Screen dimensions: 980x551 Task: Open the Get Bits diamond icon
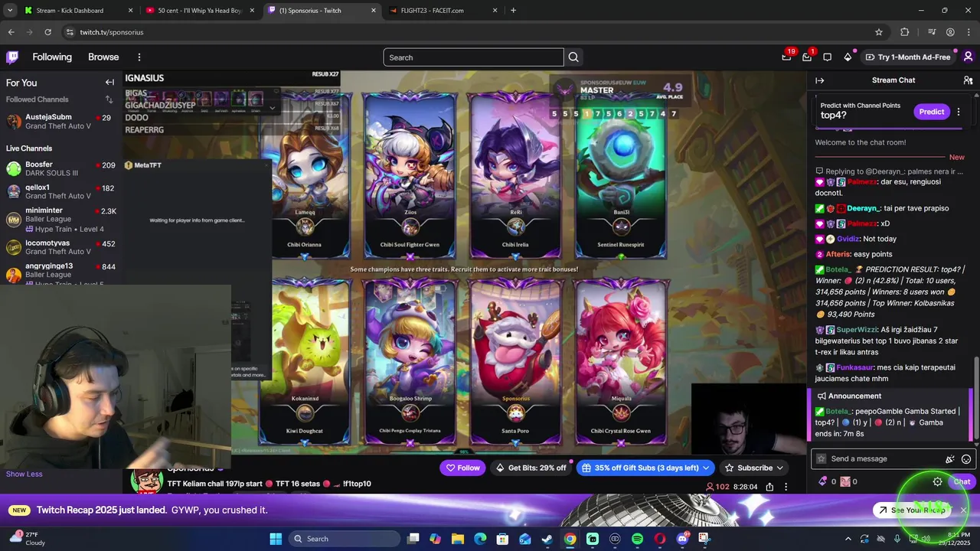pyautogui.click(x=848, y=57)
